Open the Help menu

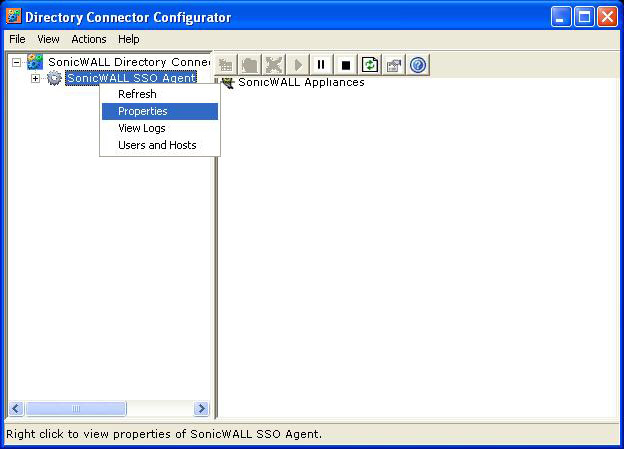tap(129, 39)
